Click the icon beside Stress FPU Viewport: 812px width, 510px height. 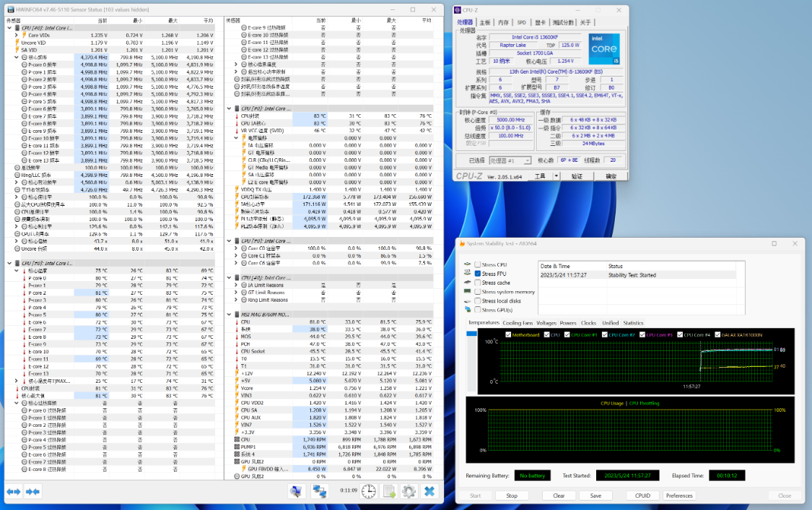468,273
